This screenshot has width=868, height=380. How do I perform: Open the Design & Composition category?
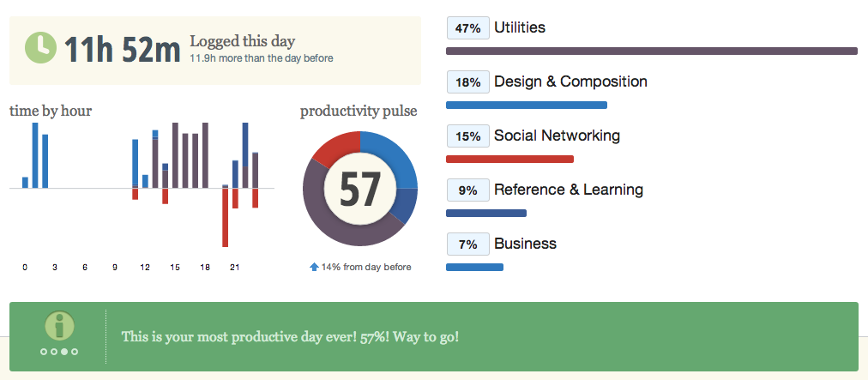(570, 82)
